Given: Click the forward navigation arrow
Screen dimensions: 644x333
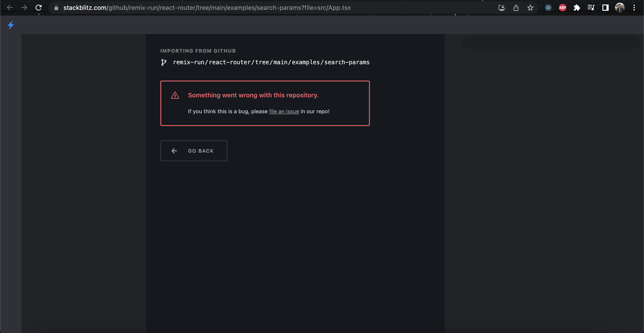Looking at the screenshot, I should [24, 8].
